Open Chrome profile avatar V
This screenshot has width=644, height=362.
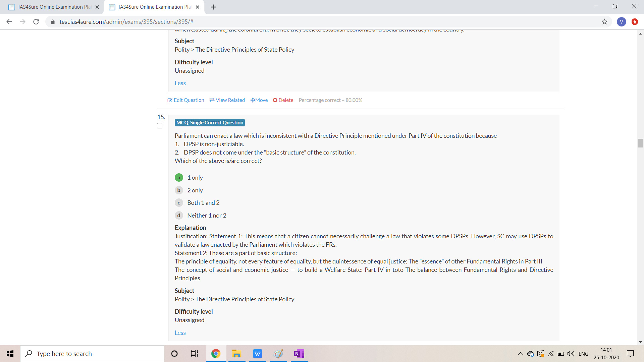point(621,22)
